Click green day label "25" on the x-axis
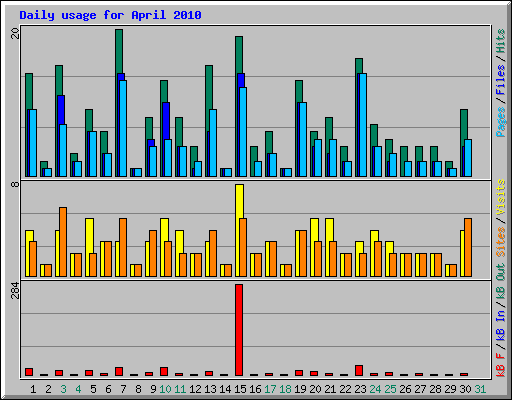This screenshot has width=512, height=400. [390, 389]
